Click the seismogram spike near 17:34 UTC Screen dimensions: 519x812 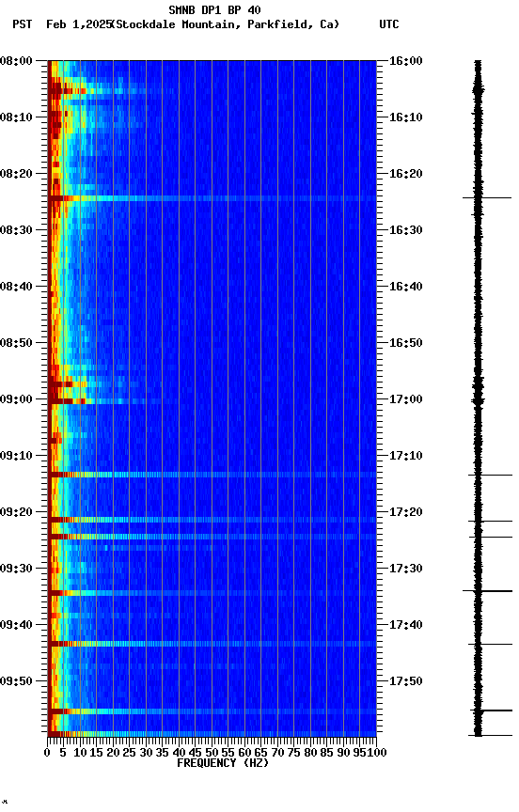tap(487, 591)
